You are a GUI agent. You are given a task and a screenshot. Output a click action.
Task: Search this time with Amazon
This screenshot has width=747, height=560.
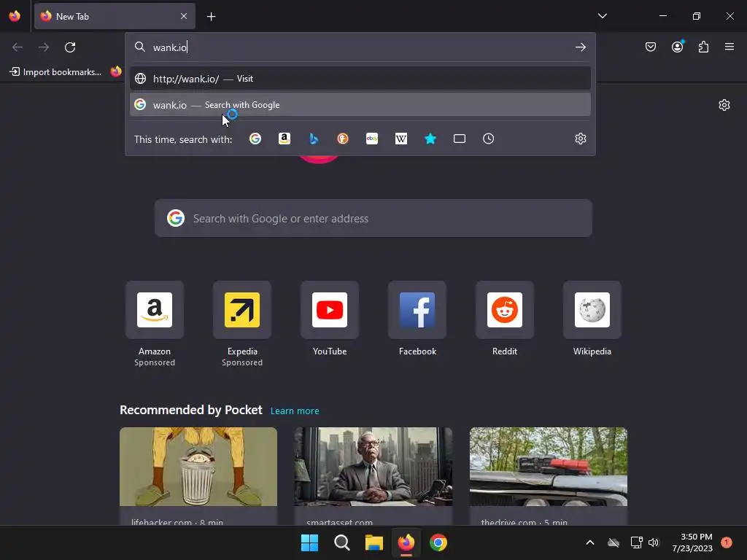285,139
